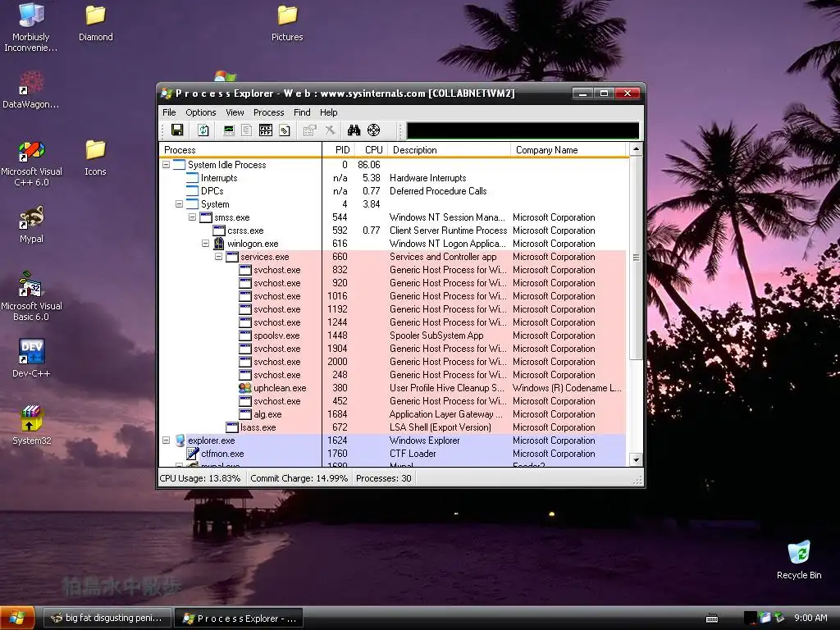The width and height of the screenshot is (840, 630).
Task: Open the View menu
Action: [235, 112]
